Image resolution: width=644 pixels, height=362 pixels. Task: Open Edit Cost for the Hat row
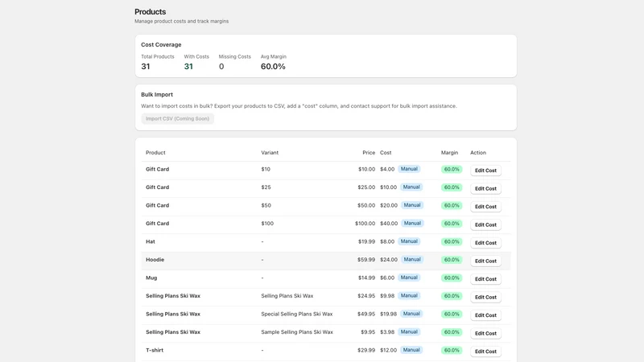pos(485,243)
